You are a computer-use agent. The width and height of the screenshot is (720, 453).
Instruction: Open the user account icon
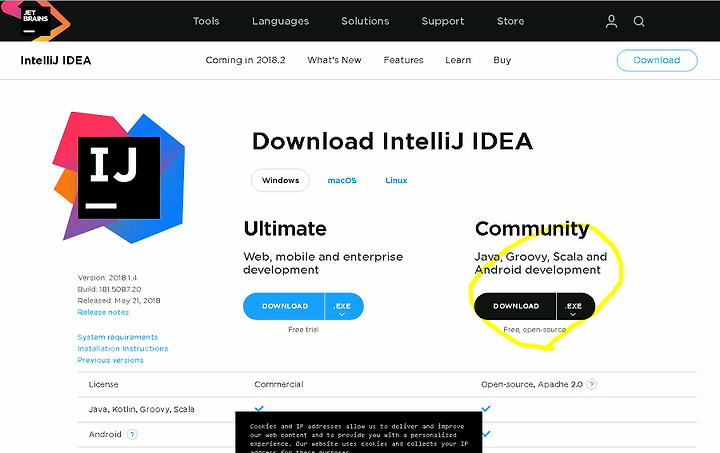point(611,21)
